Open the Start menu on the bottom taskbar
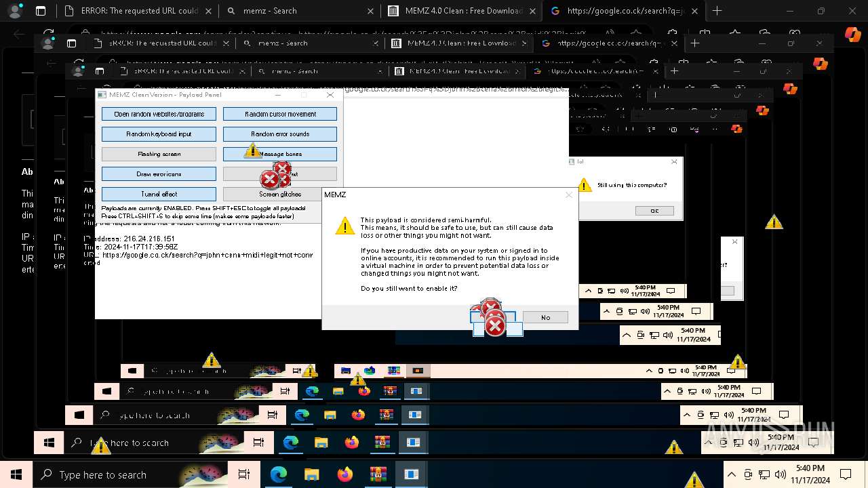 pos(16,474)
